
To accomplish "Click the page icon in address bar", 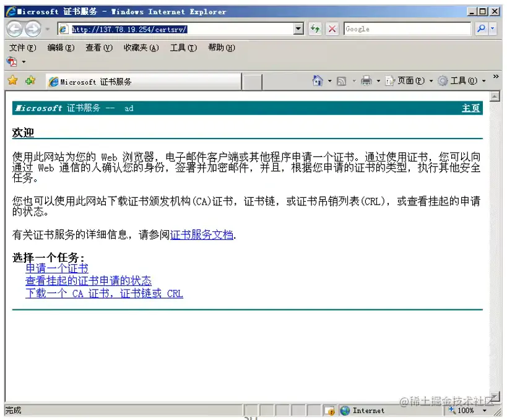I will point(64,30).
